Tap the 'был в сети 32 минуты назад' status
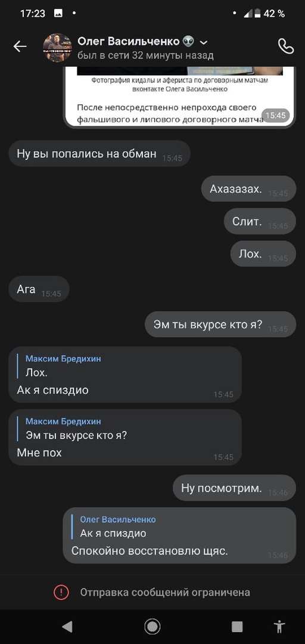Screen dimensions: 305x644 click(x=145, y=55)
